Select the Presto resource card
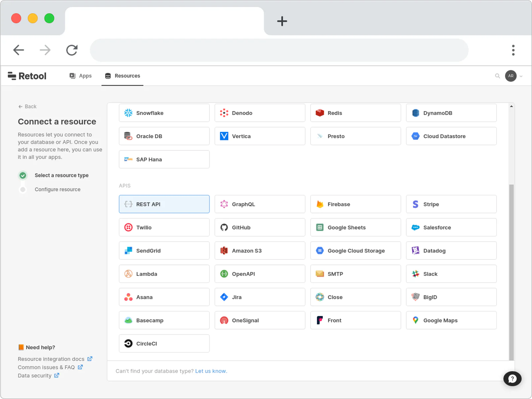This screenshot has height=399, width=532. pos(355,136)
